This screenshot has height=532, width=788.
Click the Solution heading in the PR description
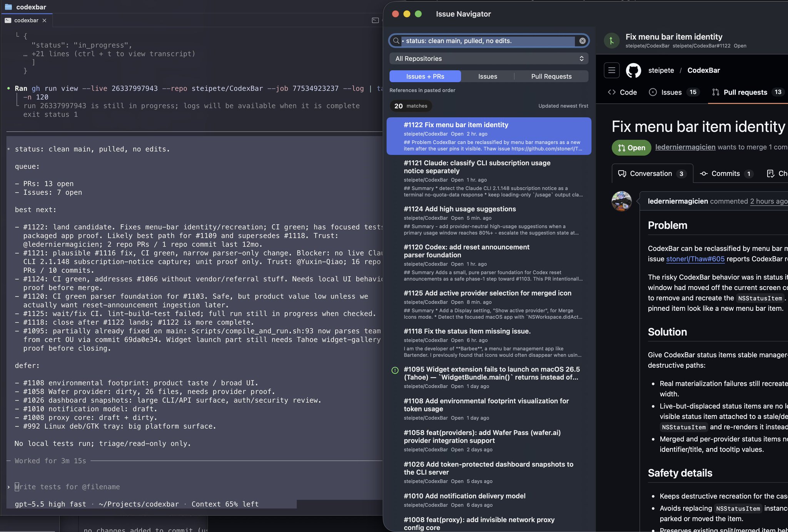667,332
